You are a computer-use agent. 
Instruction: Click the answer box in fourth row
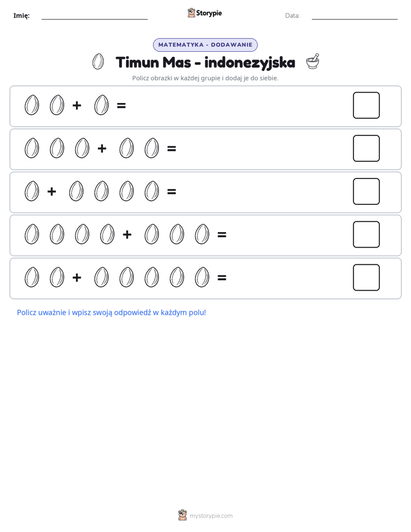(x=366, y=234)
